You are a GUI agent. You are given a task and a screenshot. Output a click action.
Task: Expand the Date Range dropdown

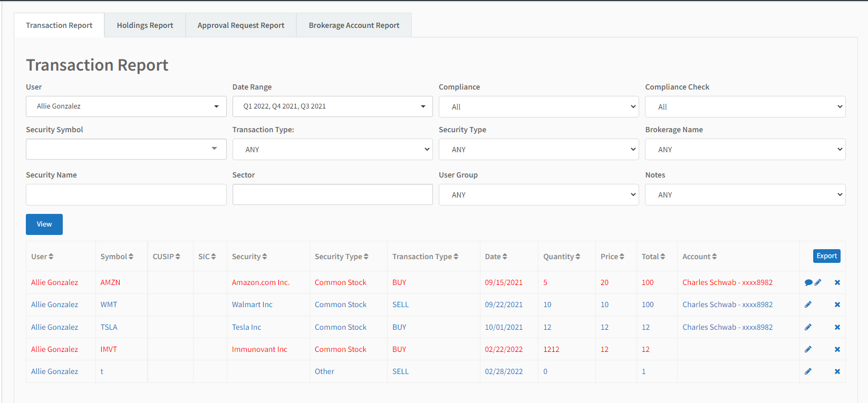332,106
